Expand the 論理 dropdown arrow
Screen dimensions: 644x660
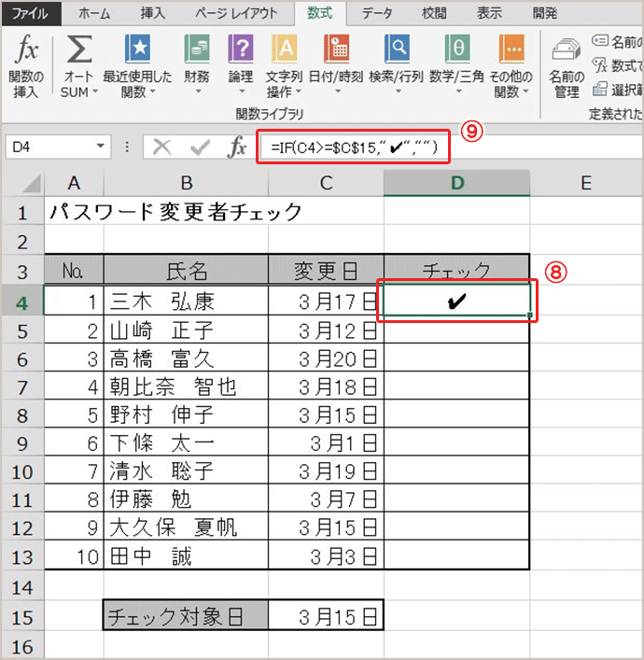pyautogui.click(x=242, y=91)
